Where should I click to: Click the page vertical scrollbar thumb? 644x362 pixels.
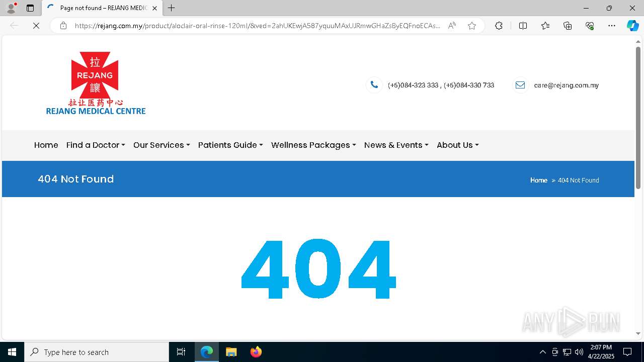[638, 118]
